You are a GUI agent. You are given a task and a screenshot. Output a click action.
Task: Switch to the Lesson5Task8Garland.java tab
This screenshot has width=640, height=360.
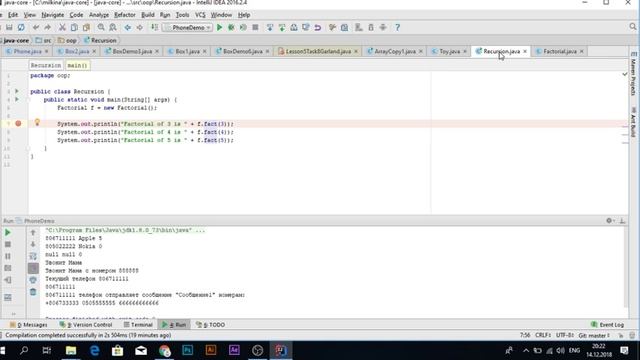click(x=318, y=51)
